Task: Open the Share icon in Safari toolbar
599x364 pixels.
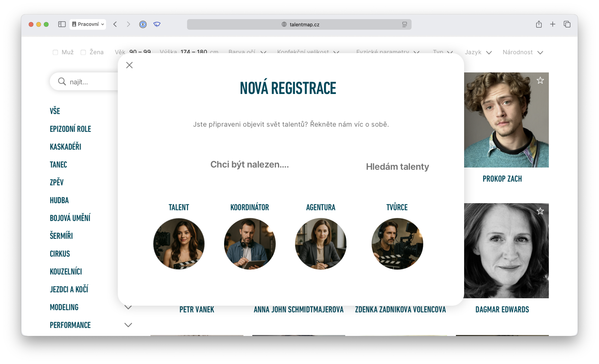Action: (539, 24)
